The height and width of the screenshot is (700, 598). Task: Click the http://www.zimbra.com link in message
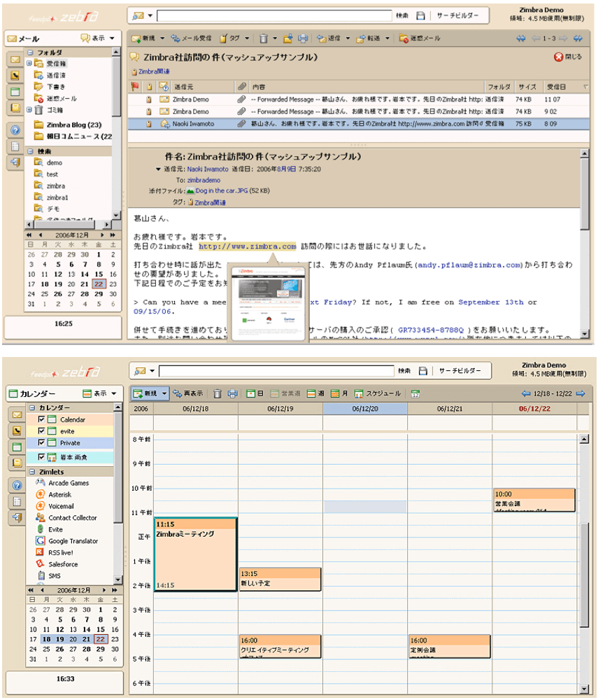247,246
